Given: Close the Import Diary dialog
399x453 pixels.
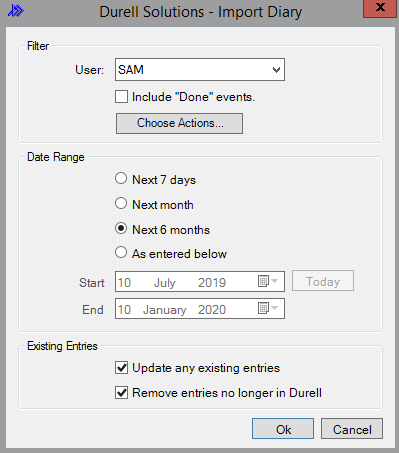Looking at the screenshot, I should (x=380, y=8).
